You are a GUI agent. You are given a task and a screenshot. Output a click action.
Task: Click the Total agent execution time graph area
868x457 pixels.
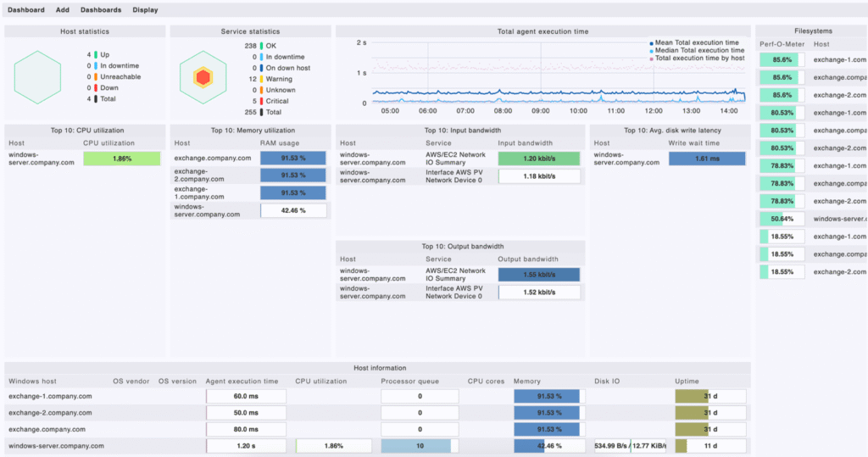(x=558, y=73)
